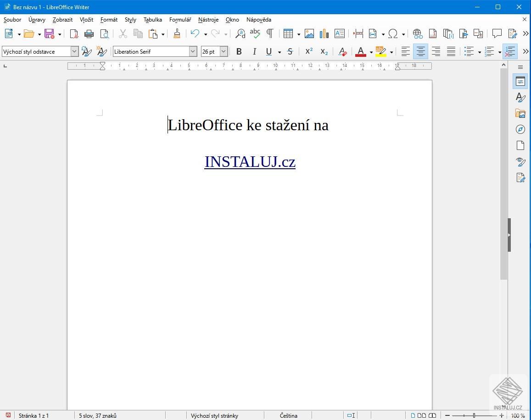Toggle formatting marks display
The image size is (531, 420).
pyautogui.click(x=270, y=33)
